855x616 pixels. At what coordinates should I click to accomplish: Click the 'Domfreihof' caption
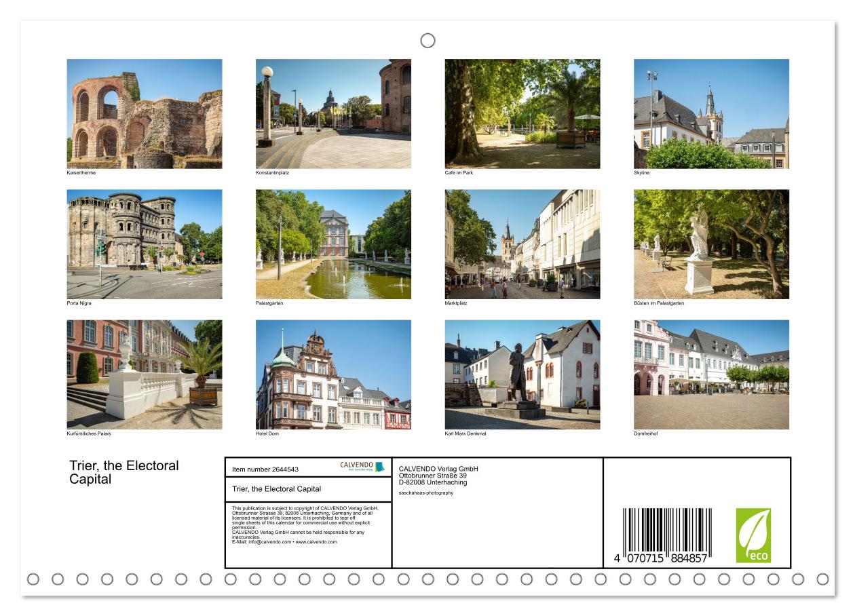646,434
